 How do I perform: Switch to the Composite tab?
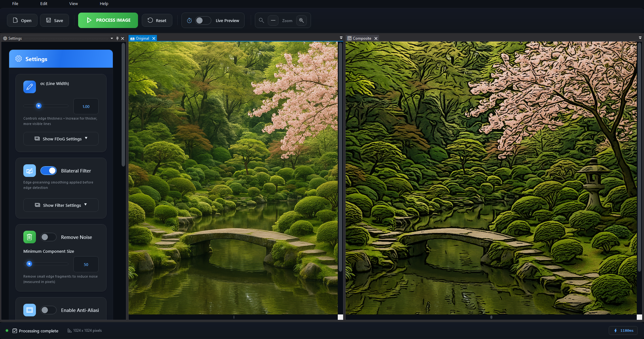tap(362, 38)
